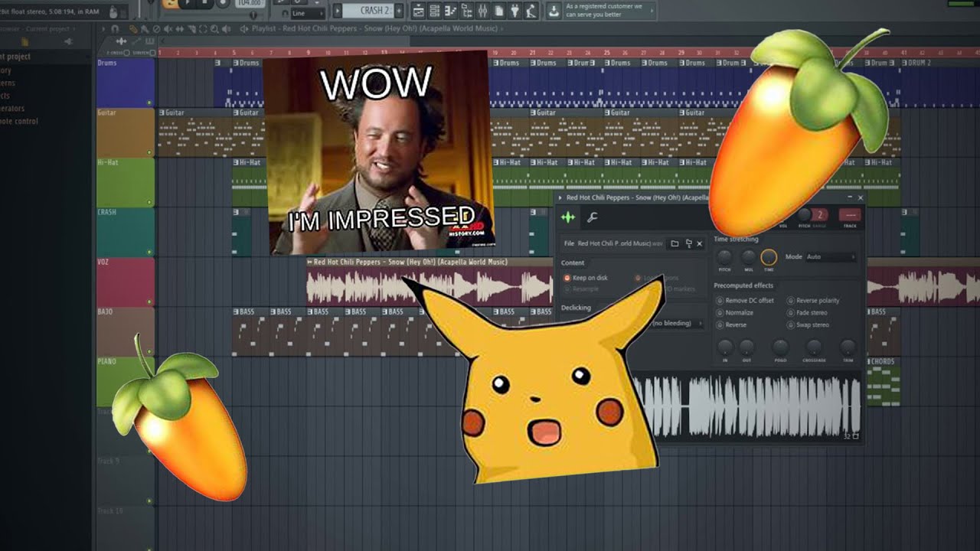Image resolution: width=980 pixels, height=551 pixels.
Task: Open the declicking no bleeding dropdown
Action: 678,324
